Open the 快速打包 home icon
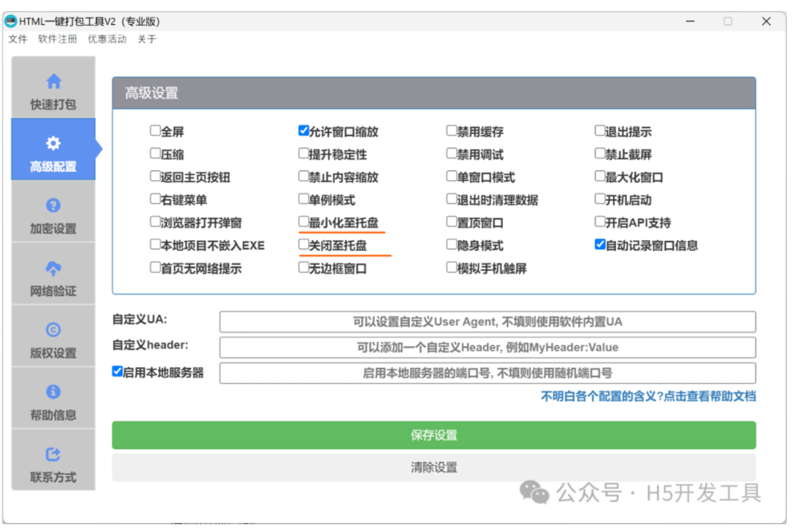The height and width of the screenshot is (532, 794). point(53,81)
